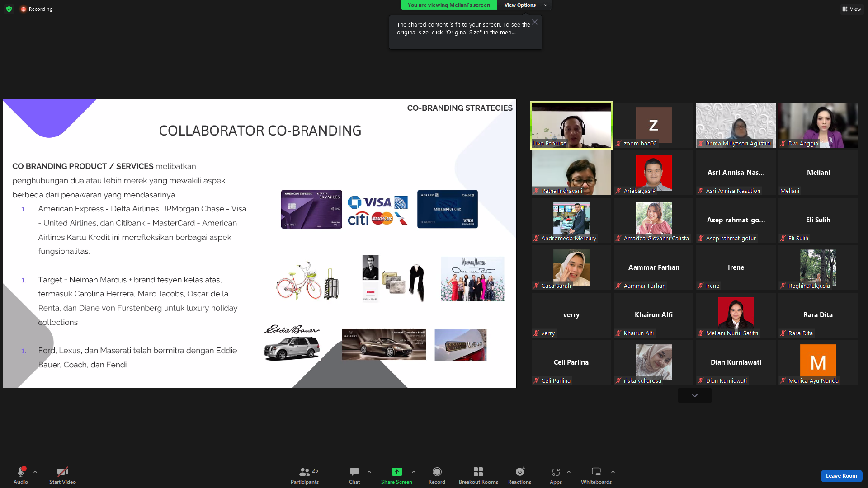Expand share screen options caret
The image size is (868, 488).
[x=414, y=472]
